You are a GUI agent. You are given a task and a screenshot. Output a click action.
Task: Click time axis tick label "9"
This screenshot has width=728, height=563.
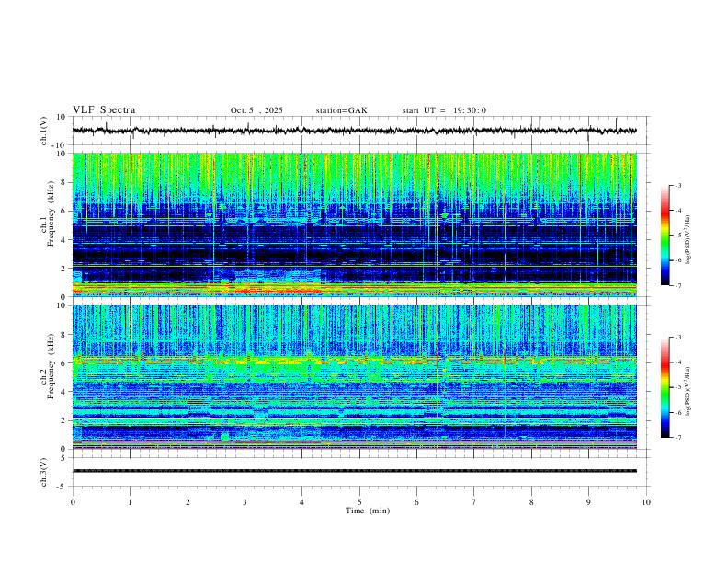pyautogui.click(x=588, y=502)
